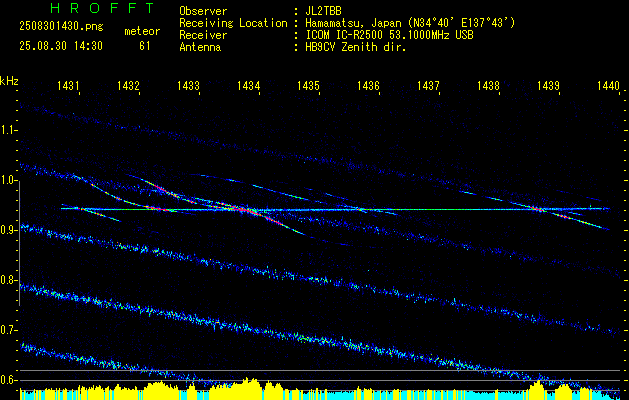Click the observer callsign JL2TBB
629x400 pixels.
coord(323,11)
